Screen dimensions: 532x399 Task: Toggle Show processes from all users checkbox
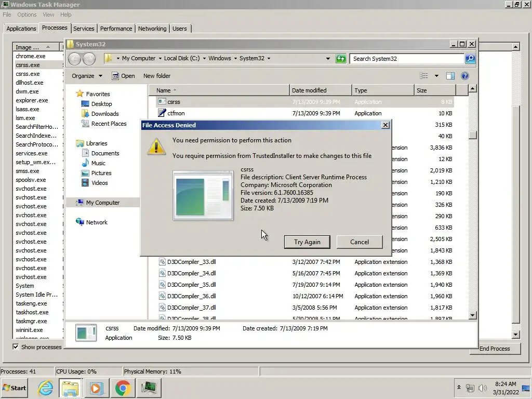[x=16, y=347]
